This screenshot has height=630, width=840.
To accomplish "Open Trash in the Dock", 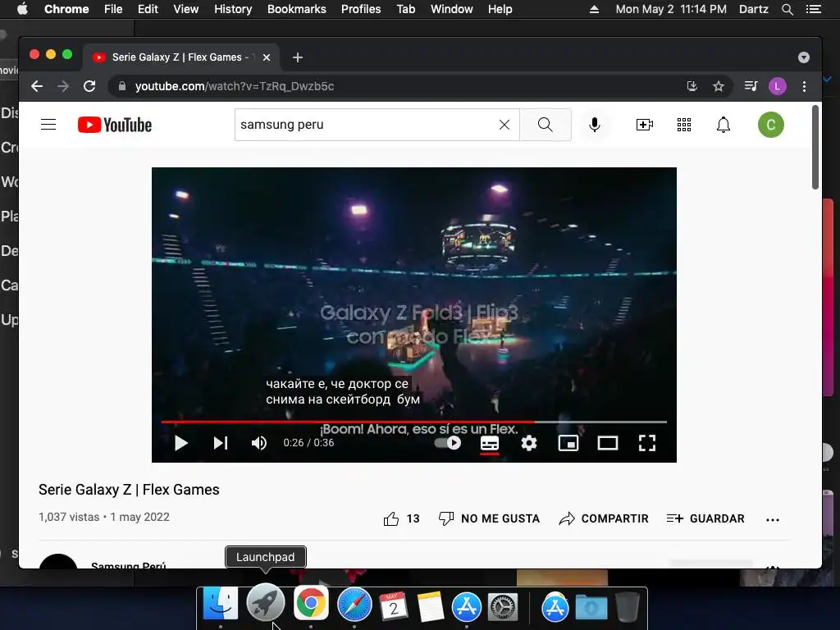I will (628, 606).
